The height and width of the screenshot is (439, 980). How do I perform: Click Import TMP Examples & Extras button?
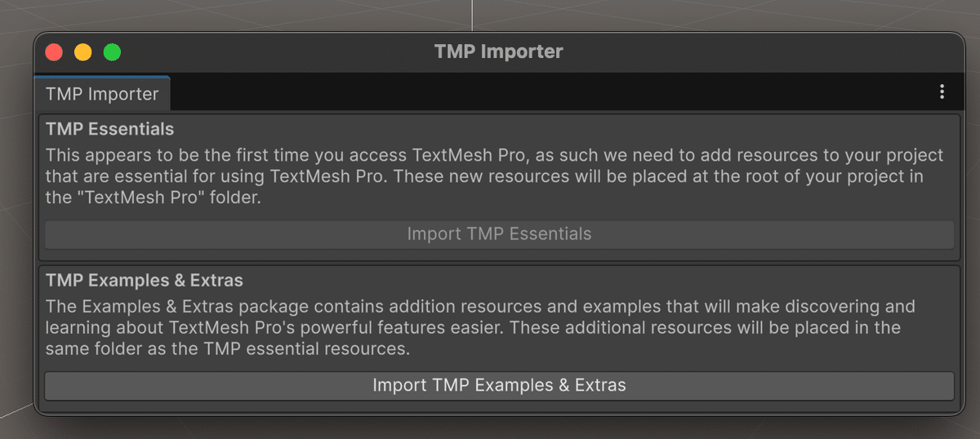(x=499, y=385)
